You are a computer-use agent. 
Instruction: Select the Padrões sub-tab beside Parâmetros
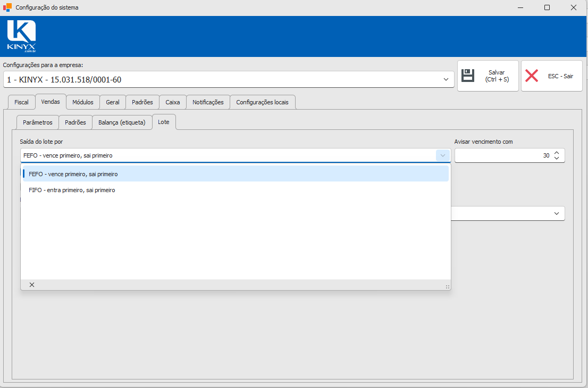(x=75, y=122)
